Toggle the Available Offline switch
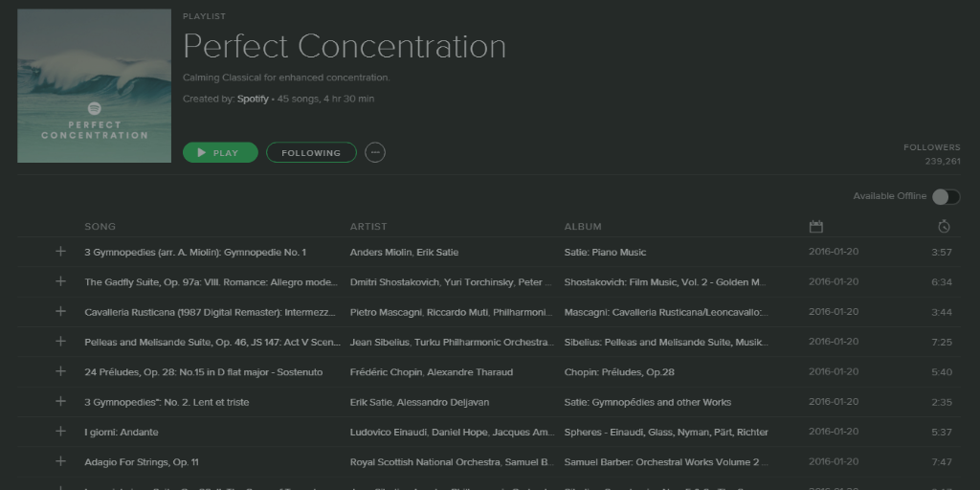This screenshot has width=980, height=490. click(946, 197)
